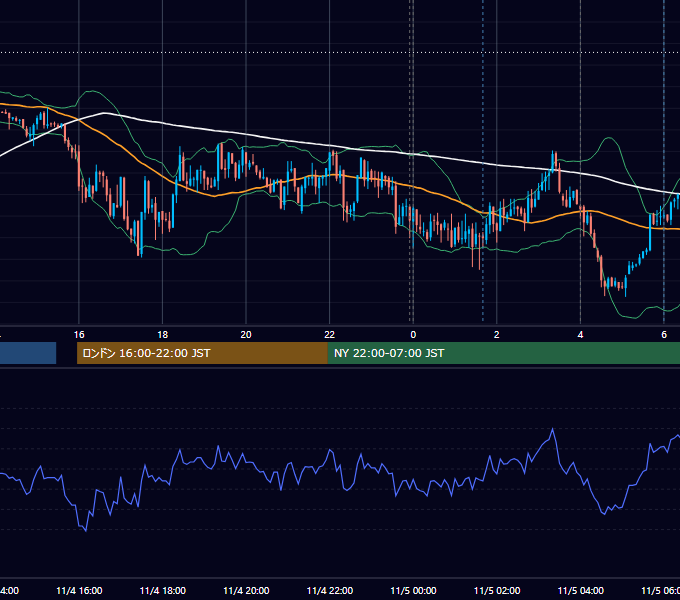The height and width of the screenshot is (600, 680).
Task: Click the 4 hour label on price chart axis
Action: tap(580, 335)
